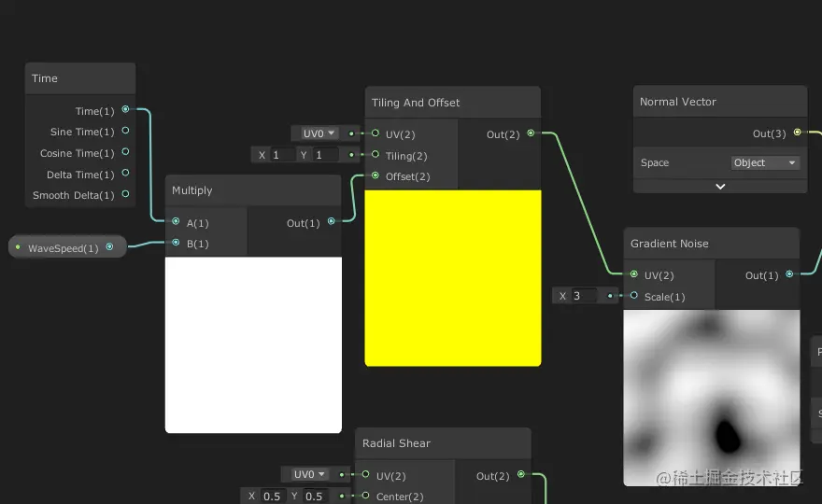Click the white Multiply preview thumbnail
Viewport: 822px width, 504px height.
tap(253, 344)
